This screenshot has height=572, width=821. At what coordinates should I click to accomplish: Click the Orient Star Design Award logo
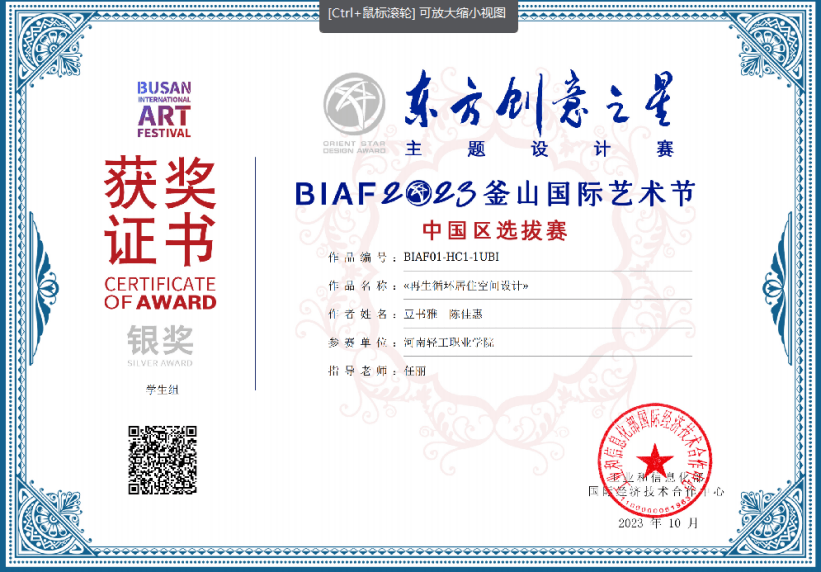[x=354, y=114]
